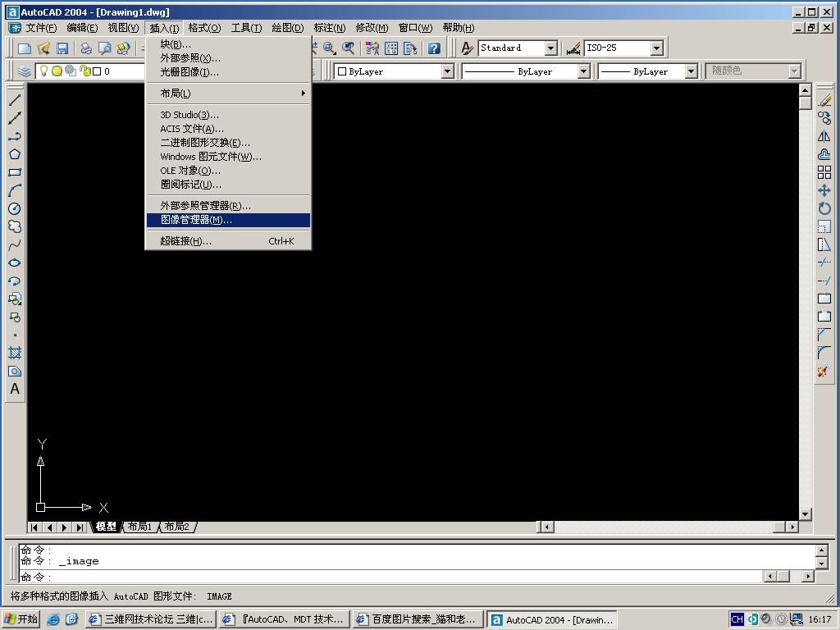Select the Explode tool
Image resolution: width=840 pixels, height=630 pixels.
pyautogui.click(x=824, y=371)
